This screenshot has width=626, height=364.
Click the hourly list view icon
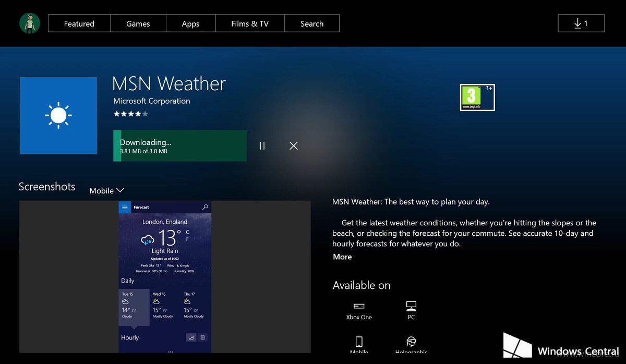(x=202, y=337)
